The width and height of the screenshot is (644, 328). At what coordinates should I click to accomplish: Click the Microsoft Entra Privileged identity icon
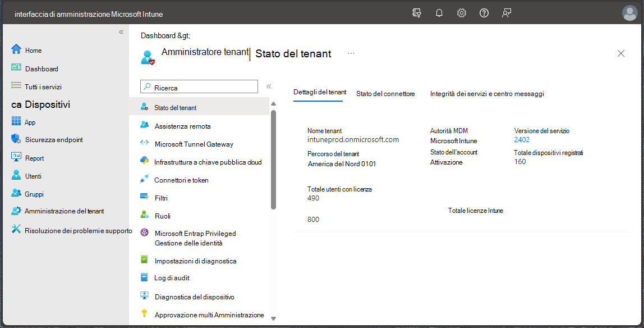(x=144, y=233)
